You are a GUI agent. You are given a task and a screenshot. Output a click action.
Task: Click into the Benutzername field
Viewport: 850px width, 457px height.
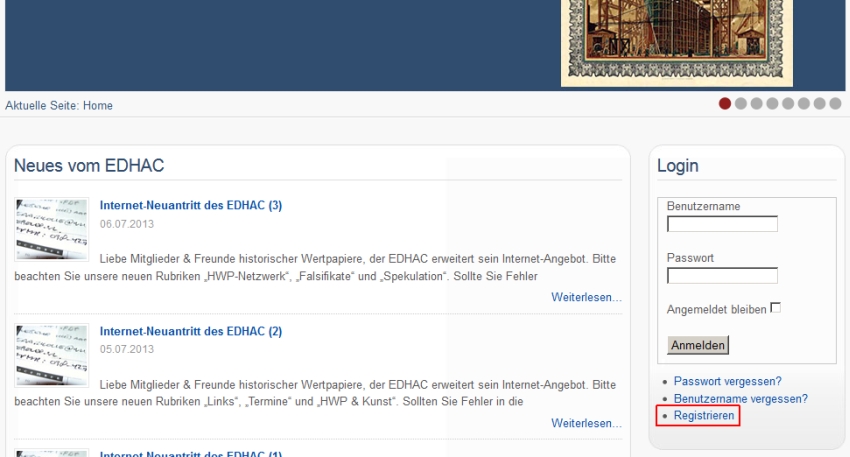[722, 224]
